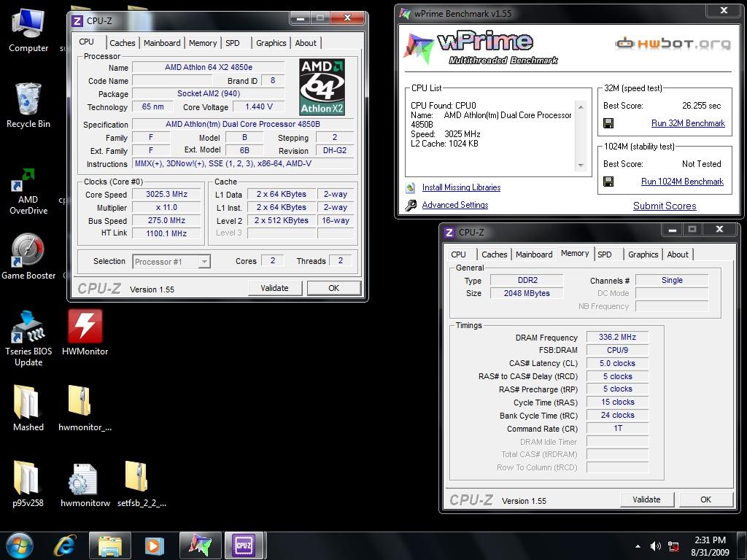Click the hwbot.org logo in wPrime
The height and width of the screenshot is (560, 747).
pos(672,44)
